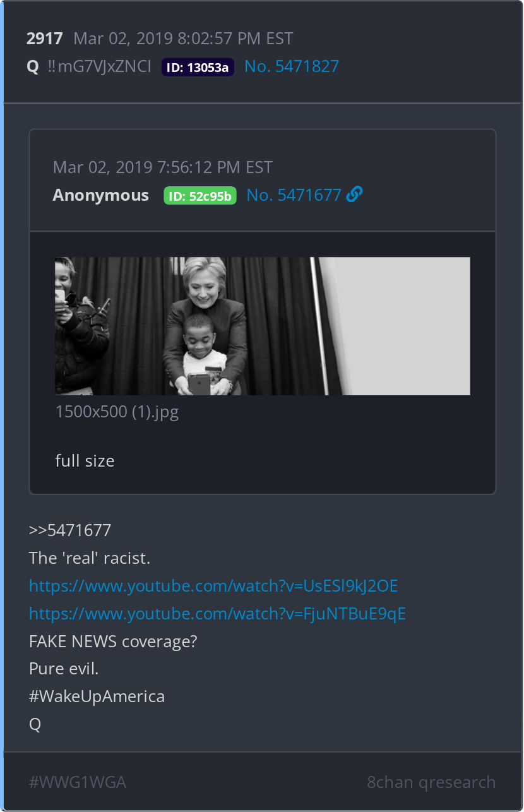
Task: Click the Q tripcode !!mG7VJxZNCI
Action: 99,66
